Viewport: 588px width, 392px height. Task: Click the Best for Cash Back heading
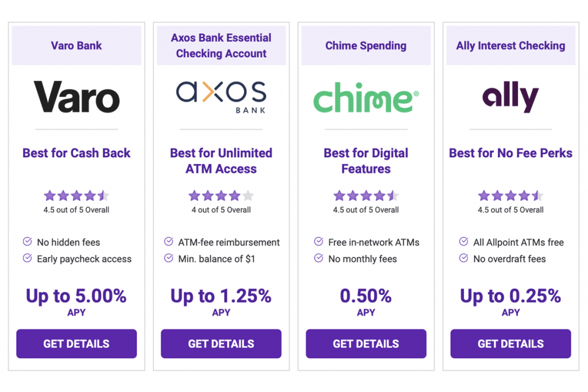(x=76, y=153)
